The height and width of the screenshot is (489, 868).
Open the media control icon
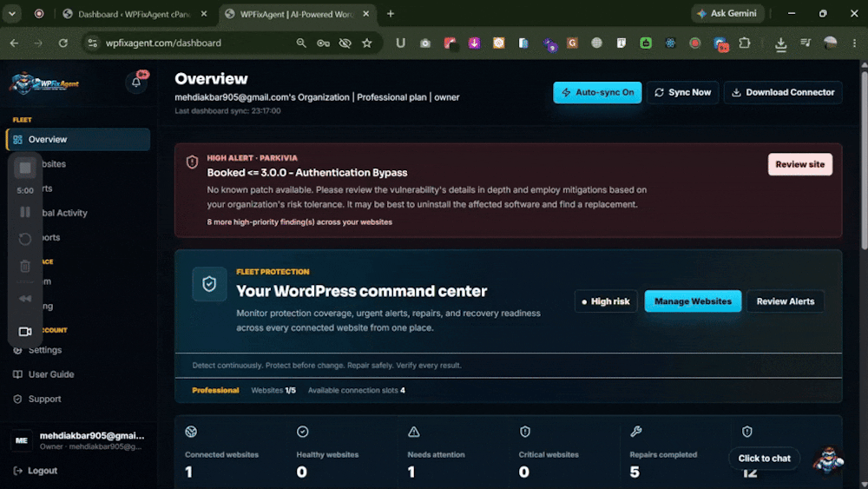pos(806,43)
